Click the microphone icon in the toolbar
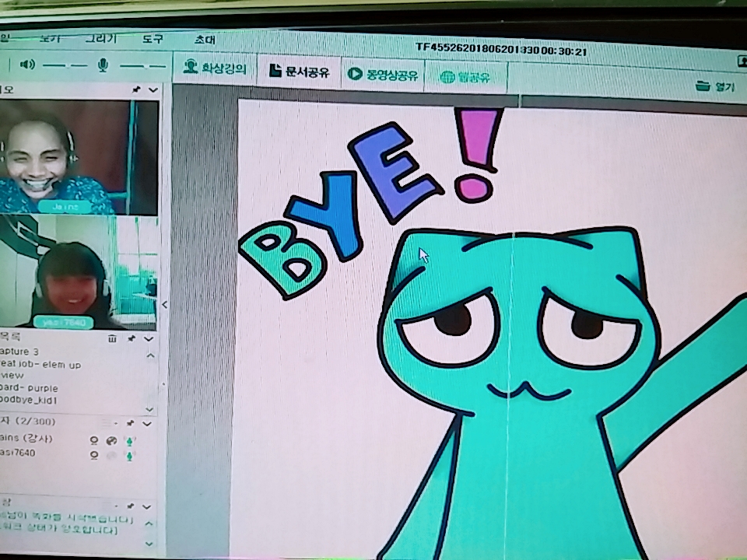Screen dimensions: 747x560 point(103,66)
